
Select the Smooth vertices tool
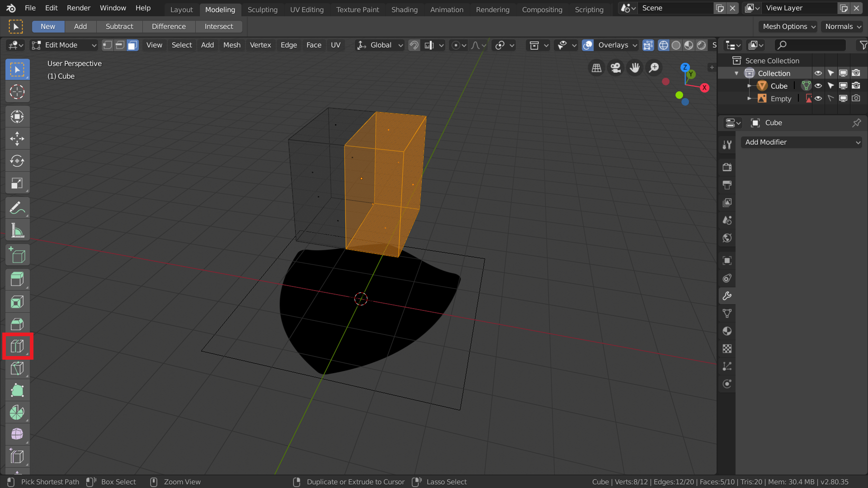(17, 435)
